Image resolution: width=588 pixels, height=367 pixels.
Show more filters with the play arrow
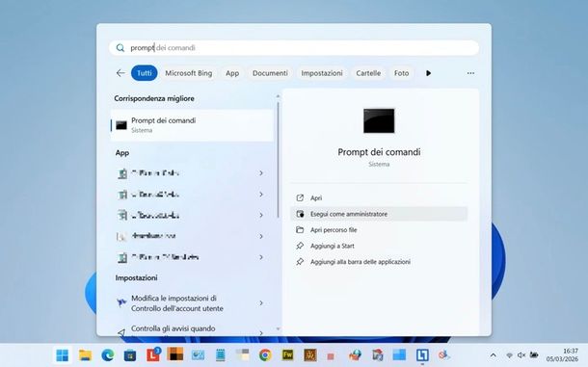pyautogui.click(x=428, y=73)
